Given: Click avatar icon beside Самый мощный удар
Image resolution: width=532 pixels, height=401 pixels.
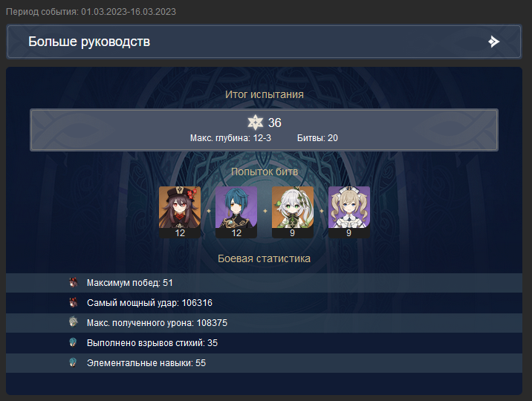Looking at the screenshot, I should click(x=74, y=302).
